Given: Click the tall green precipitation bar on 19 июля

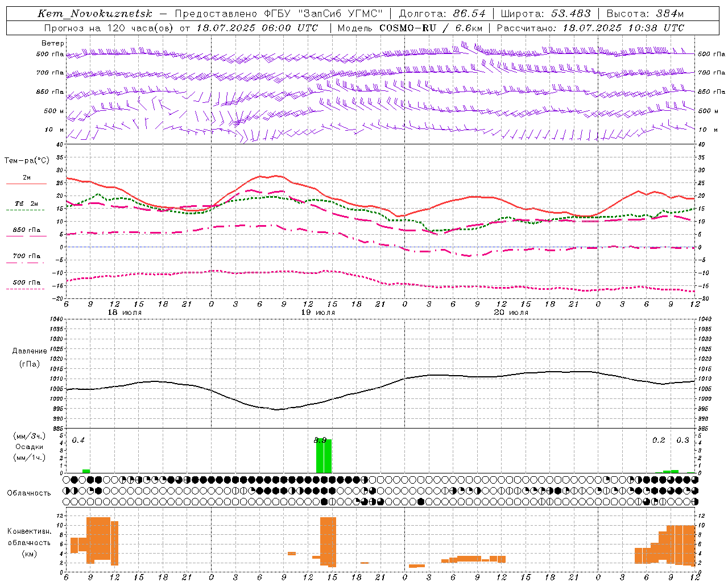Looking at the screenshot, I should [x=324, y=456].
